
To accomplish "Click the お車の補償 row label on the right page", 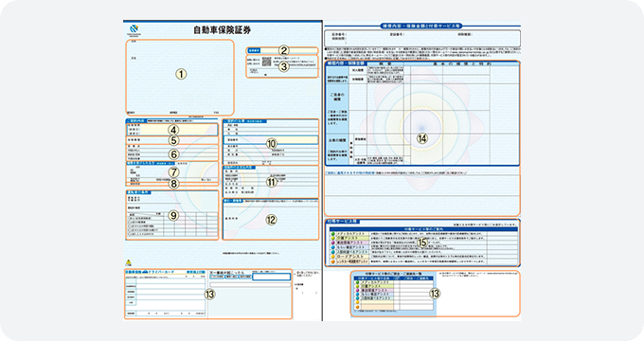I will click(337, 140).
